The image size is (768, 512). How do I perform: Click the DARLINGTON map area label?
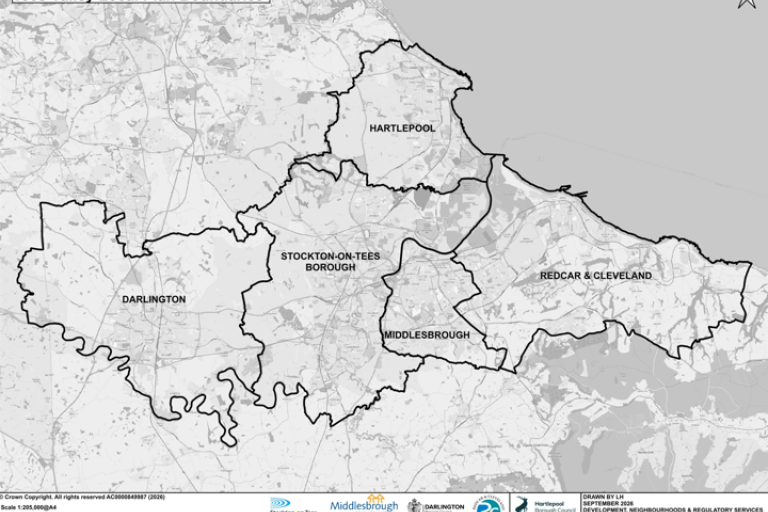click(154, 299)
